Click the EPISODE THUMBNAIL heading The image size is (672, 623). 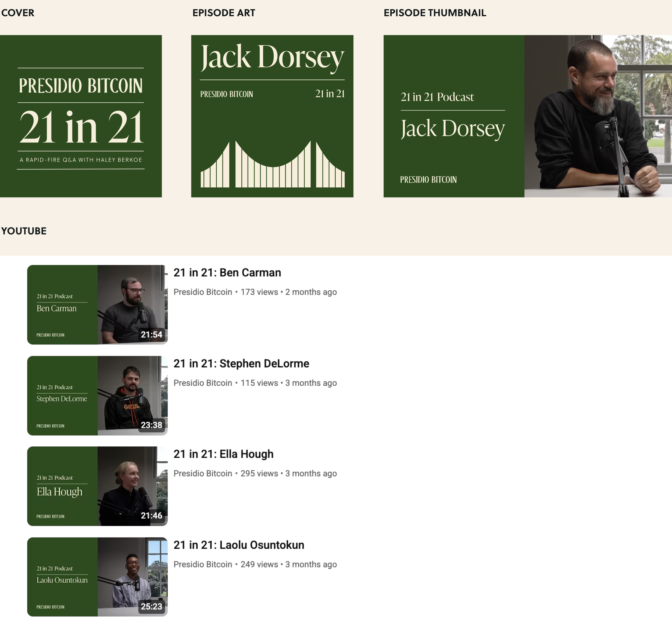[435, 13]
